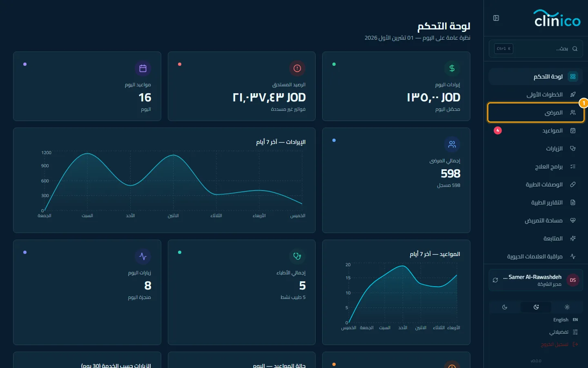Click the v0.0.0 version label

point(536,361)
